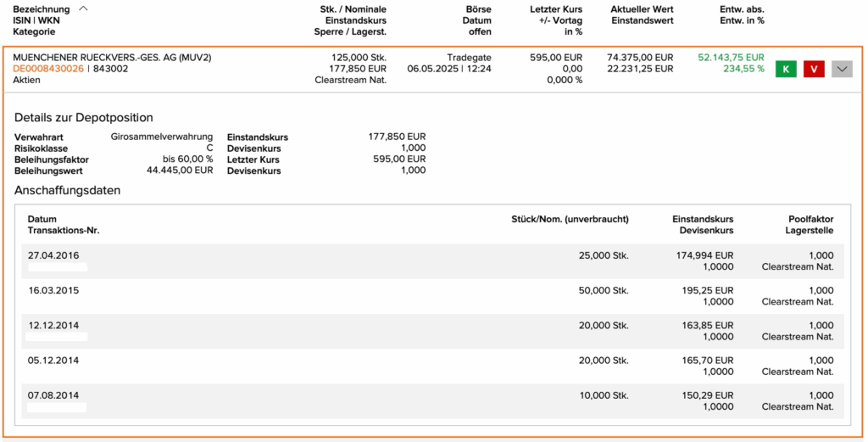Select the 10,000 Stk. quantity
The width and height of the screenshot is (868, 442).
coord(604,395)
